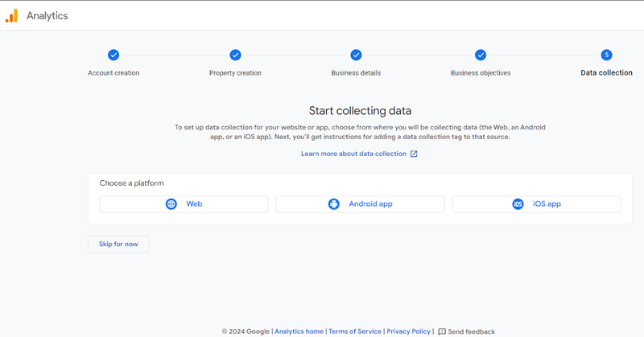Go to the Business objectives step label
The image size is (644, 337).
pyautogui.click(x=481, y=72)
